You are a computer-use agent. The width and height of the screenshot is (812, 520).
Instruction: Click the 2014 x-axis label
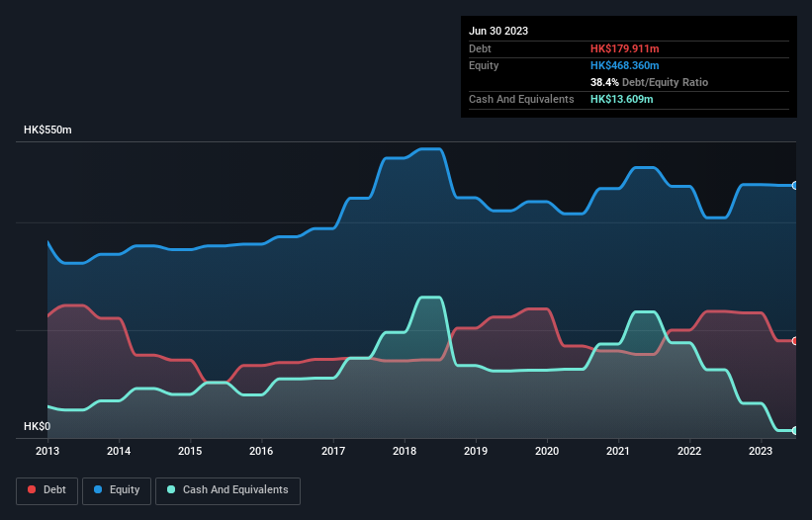point(119,451)
